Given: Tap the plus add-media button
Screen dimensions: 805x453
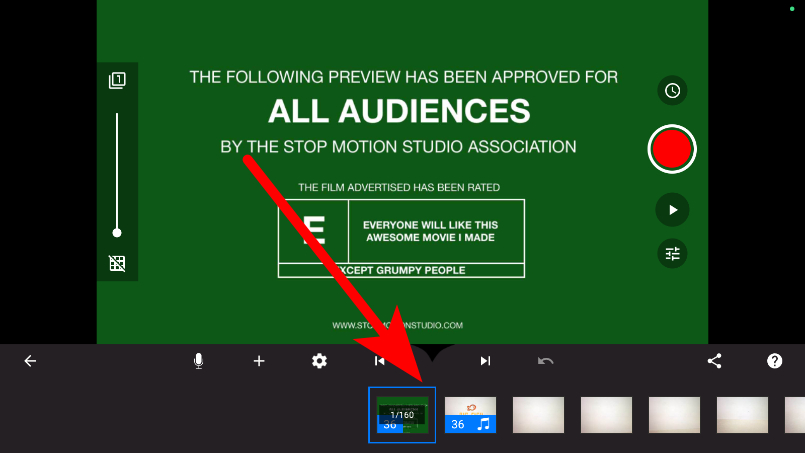Looking at the screenshot, I should point(259,361).
